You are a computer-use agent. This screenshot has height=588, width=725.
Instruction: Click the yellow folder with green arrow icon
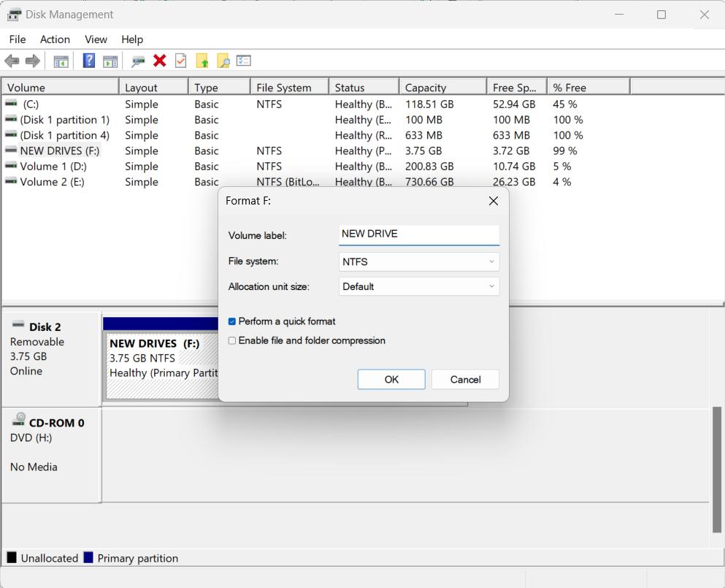click(x=202, y=61)
